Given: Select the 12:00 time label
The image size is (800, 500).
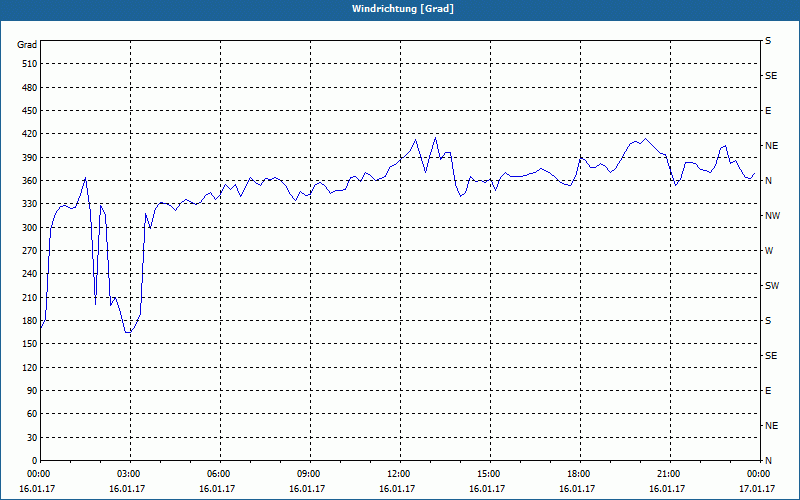Looking at the screenshot, I should pyautogui.click(x=397, y=474).
